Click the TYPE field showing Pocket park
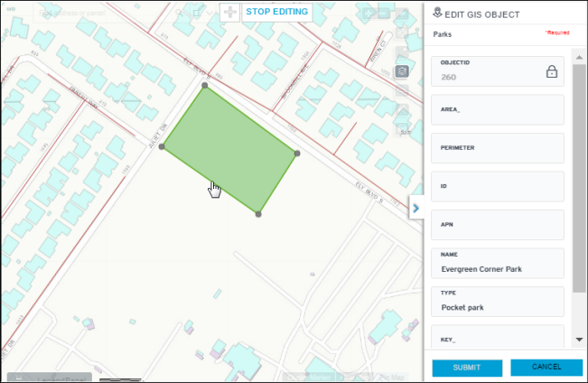This screenshot has height=383, width=588. click(499, 306)
